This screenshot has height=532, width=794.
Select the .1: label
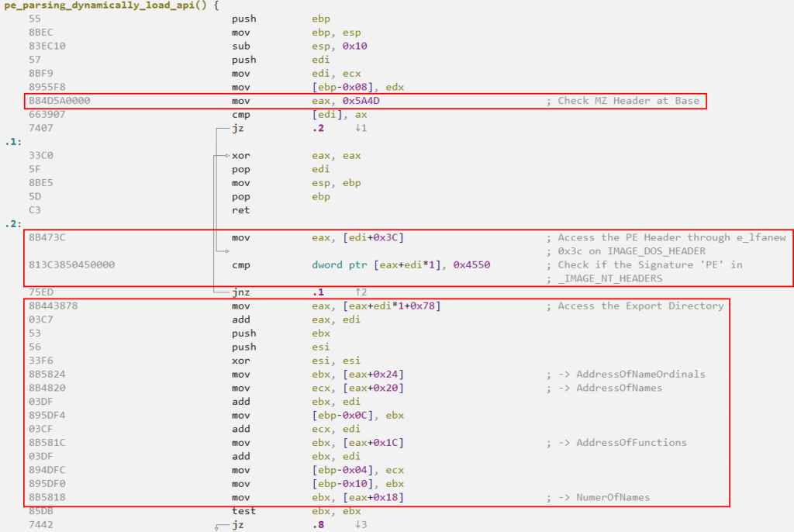[12, 142]
